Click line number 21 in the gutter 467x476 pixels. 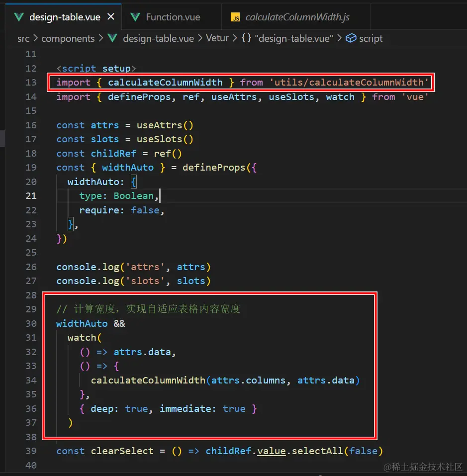click(x=31, y=196)
